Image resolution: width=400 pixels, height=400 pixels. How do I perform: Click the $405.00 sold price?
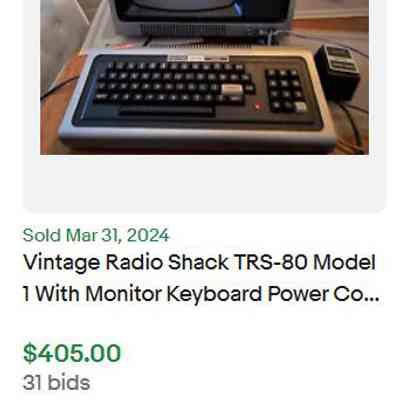[x=72, y=353]
